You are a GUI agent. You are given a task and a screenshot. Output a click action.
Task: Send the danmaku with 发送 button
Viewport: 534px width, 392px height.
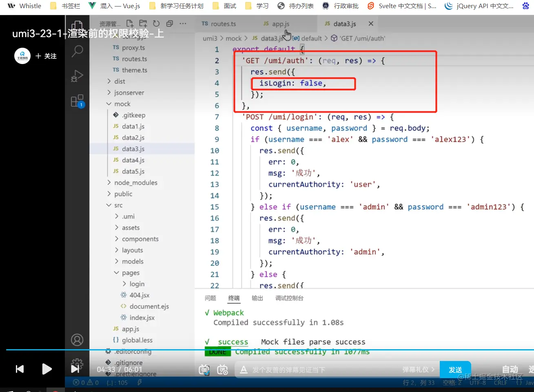point(455,370)
